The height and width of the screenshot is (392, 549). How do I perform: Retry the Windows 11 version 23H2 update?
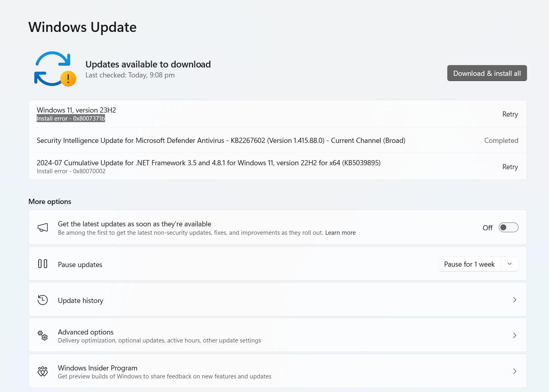[510, 114]
